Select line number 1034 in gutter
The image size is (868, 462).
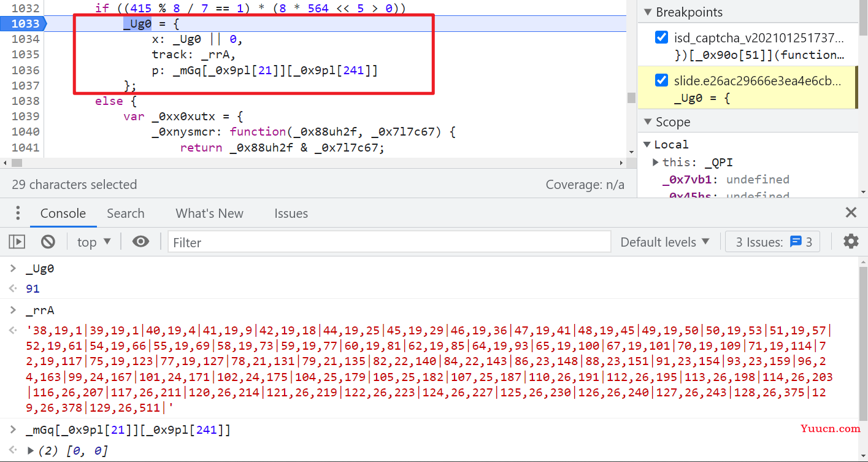25,39
